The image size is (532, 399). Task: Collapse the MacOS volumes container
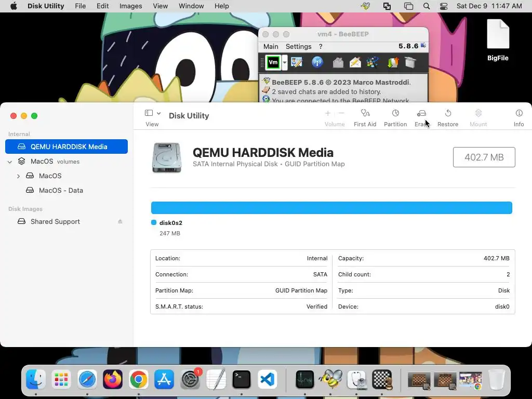pyautogui.click(x=10, y=162)
